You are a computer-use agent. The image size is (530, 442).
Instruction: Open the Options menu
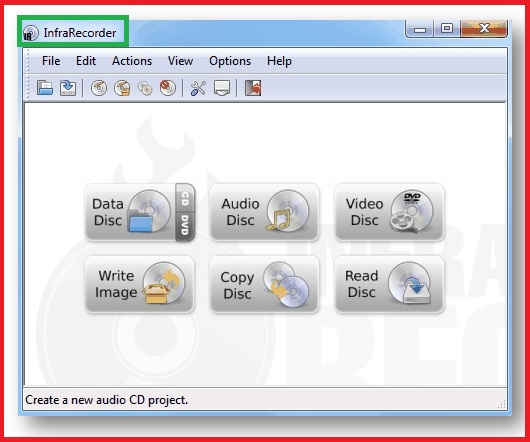click(230, 61)
